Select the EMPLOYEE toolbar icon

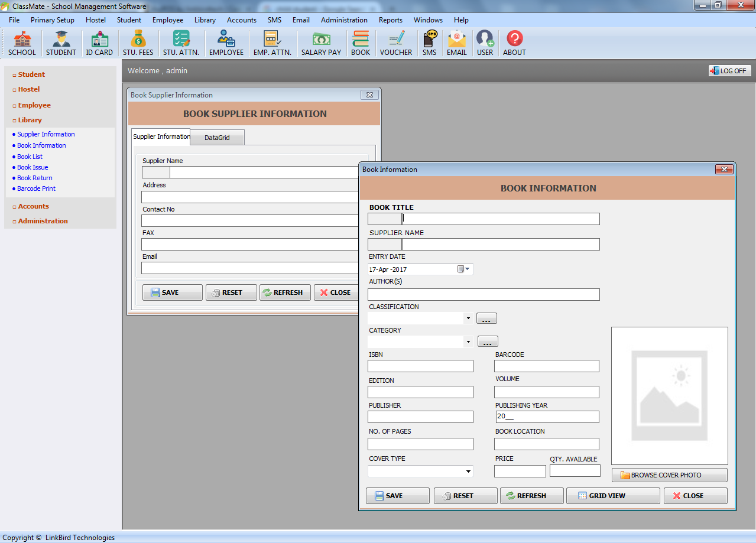226,42
